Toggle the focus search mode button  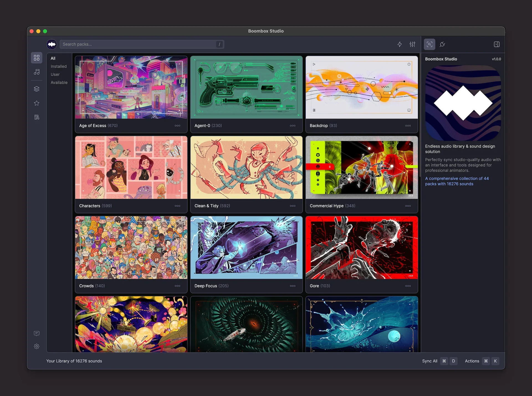[429, 44]
